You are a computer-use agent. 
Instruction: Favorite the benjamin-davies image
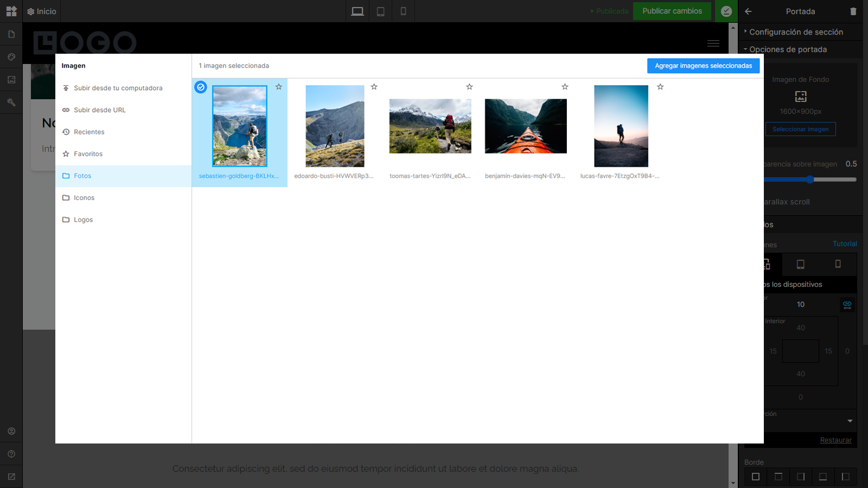coord(565,87)
